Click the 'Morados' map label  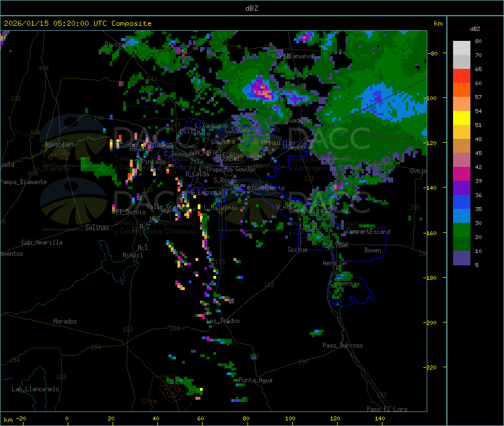tap(65, 321)
